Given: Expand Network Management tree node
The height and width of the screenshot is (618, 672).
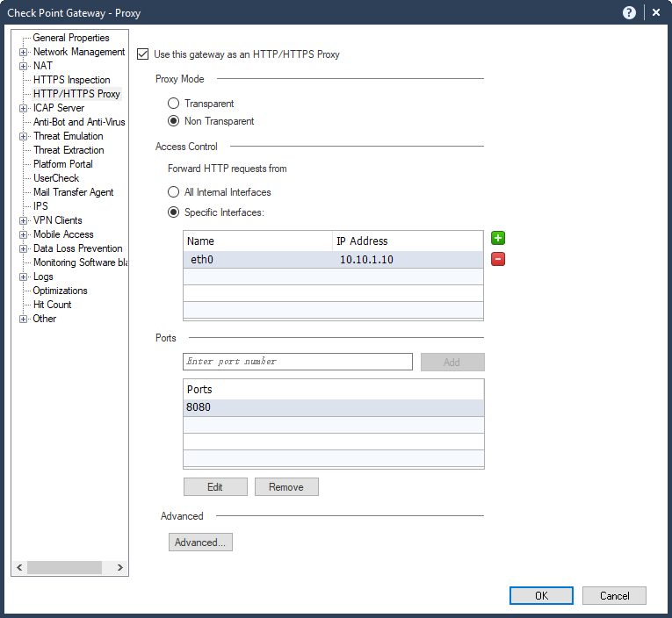Looking at the screenshot, I should click(23, 53).
